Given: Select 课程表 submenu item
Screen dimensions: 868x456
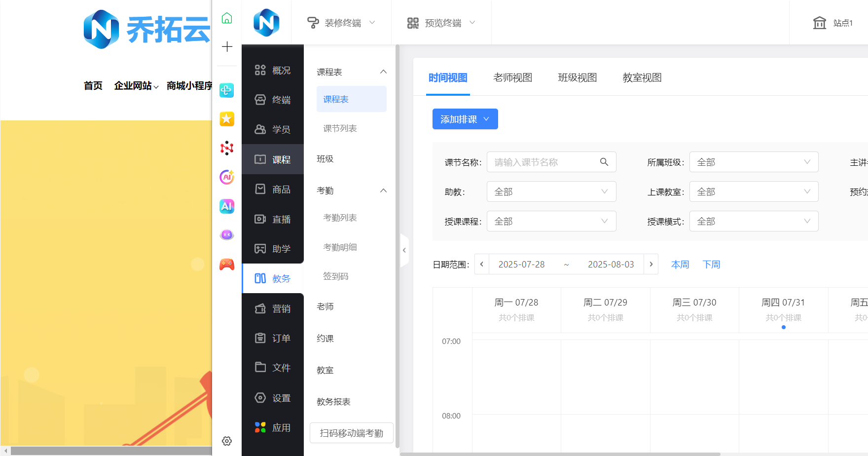Looking at the screenshot, I should click(352, 99).
